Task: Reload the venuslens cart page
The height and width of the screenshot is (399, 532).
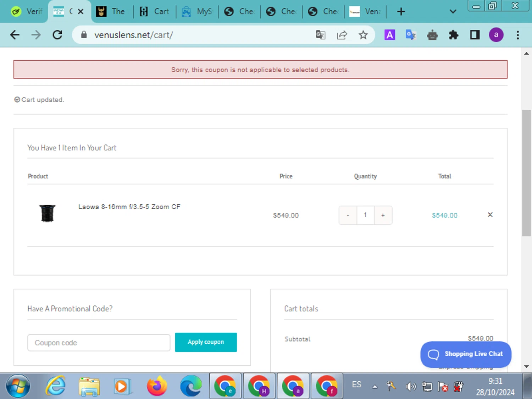Action: pyautogui.click(x=57, y=35)
